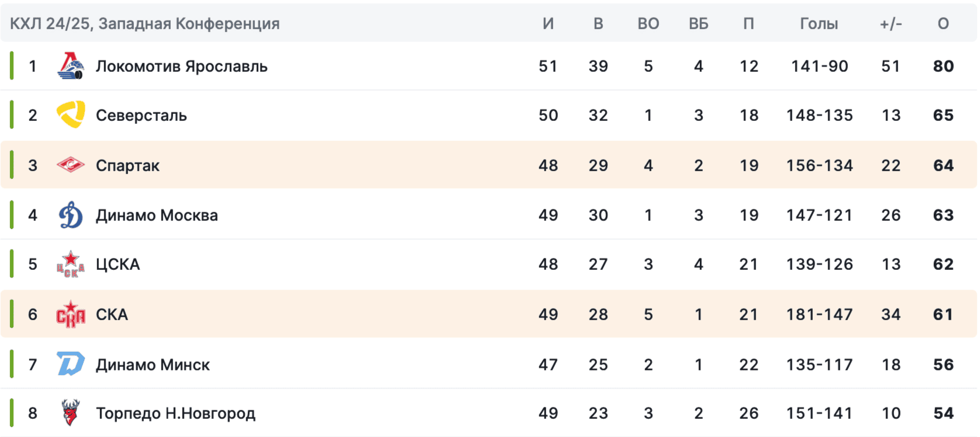This screenshot has width=980, height=437.
Task: Click the +/- column header
Action: click(891, 23)
